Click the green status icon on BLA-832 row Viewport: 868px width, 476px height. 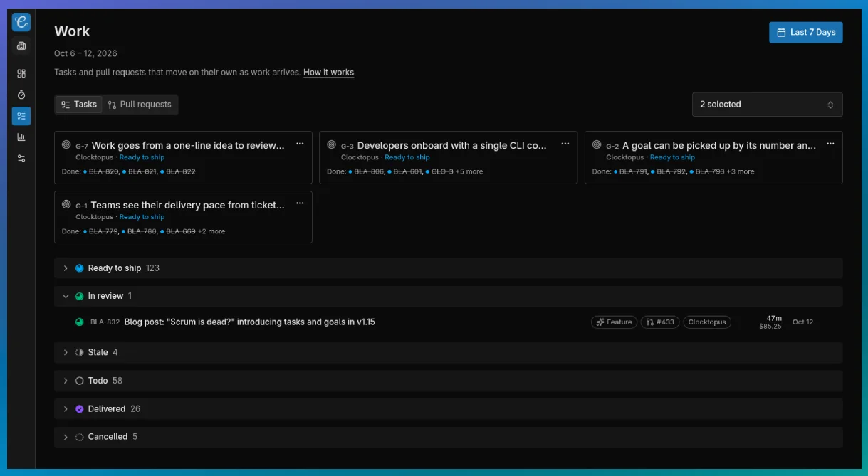tap(80, 322)
